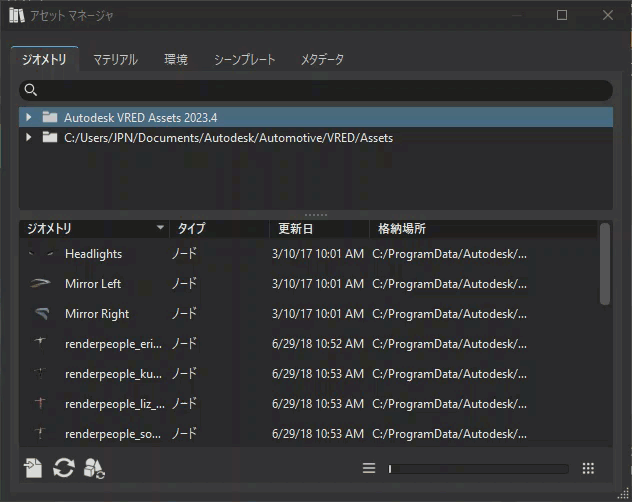Click Headlights date 3/10/17 10:01 AM

coord(318,254)
